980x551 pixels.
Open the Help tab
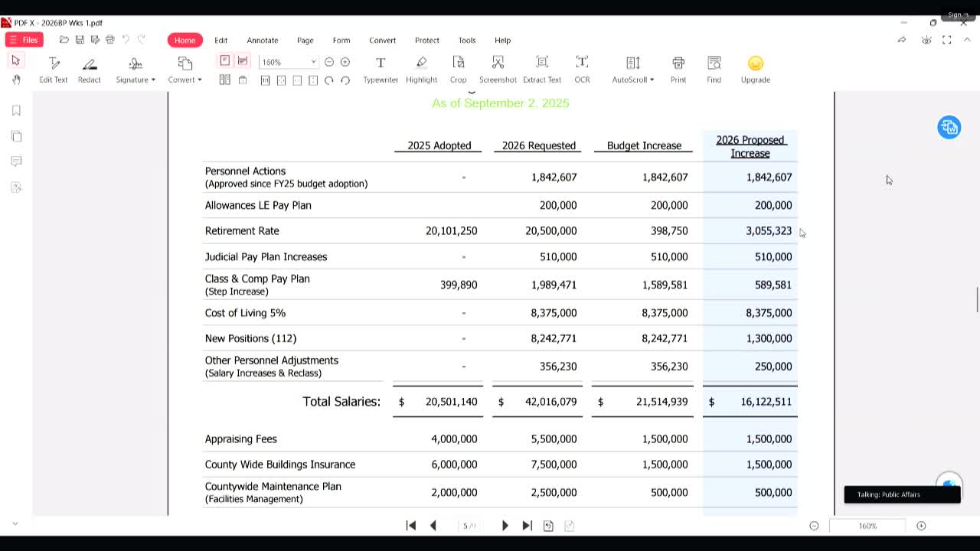click(x=502, y=40)
